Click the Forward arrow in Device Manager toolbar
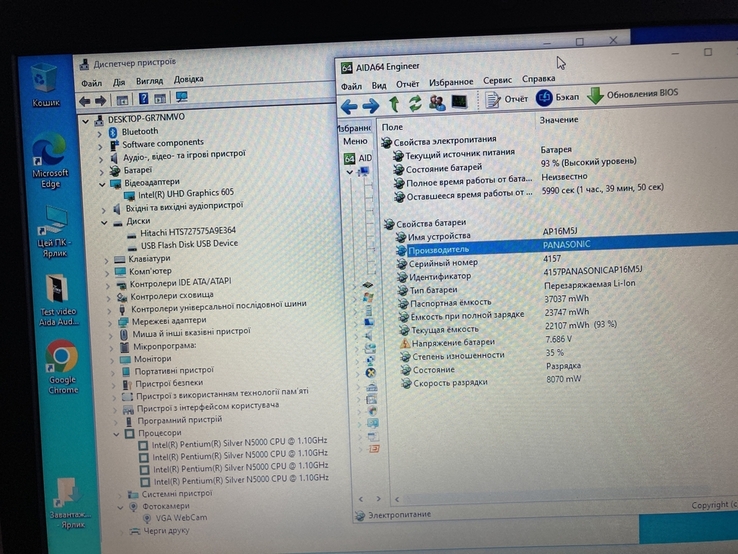Viewport: 738px width, 554px height. tap(100, 101)
